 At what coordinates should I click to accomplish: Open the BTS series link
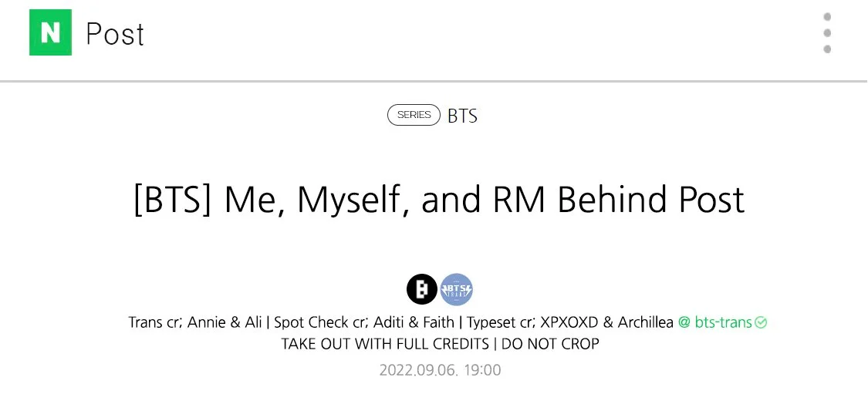pyautogui.click(x=462, y=116)
